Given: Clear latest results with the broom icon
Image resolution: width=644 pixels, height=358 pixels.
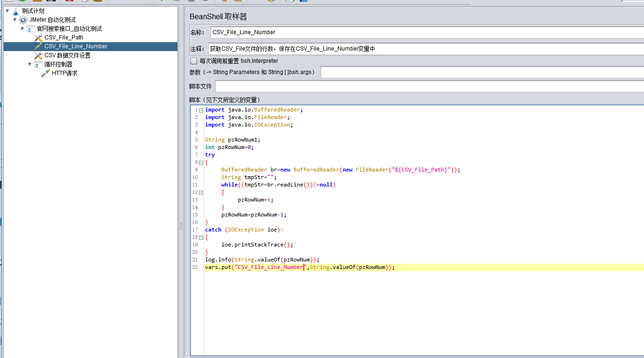Looking at the screenshot, I should pyautogui.click(x=224, y=2).
